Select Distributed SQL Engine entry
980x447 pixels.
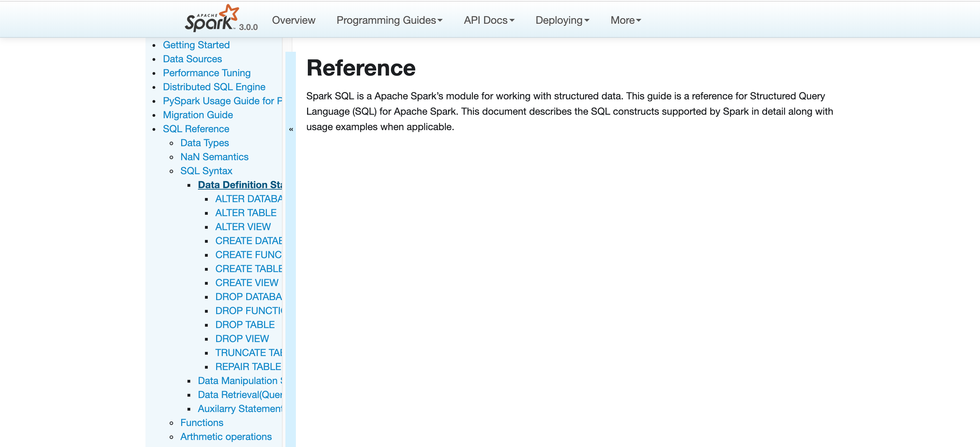(x=214, y=87)
